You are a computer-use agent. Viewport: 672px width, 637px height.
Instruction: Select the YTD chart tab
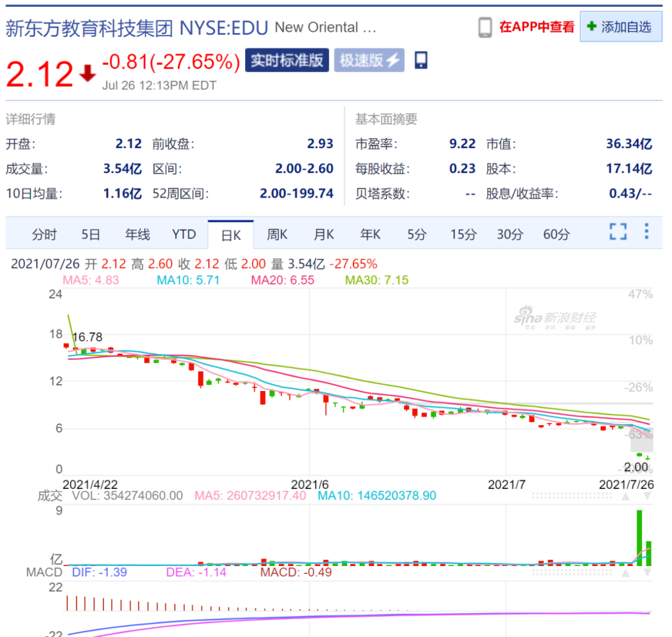pyautogui.click(x=184, y=235)
